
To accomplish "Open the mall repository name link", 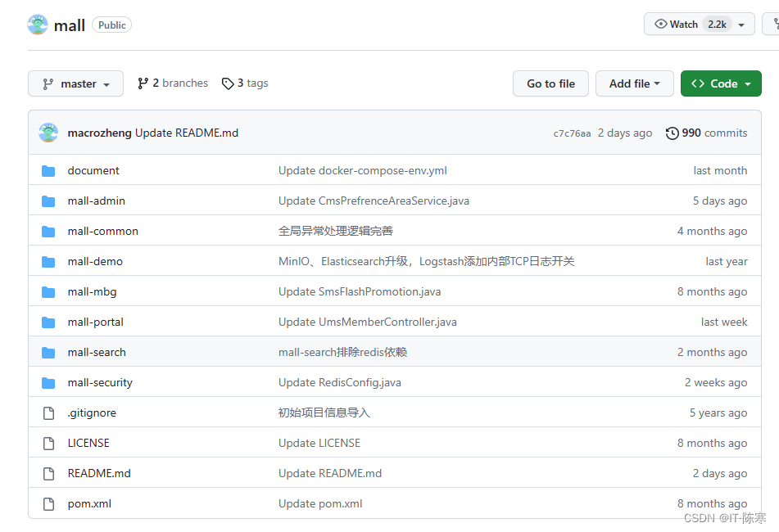I will 70,25.
